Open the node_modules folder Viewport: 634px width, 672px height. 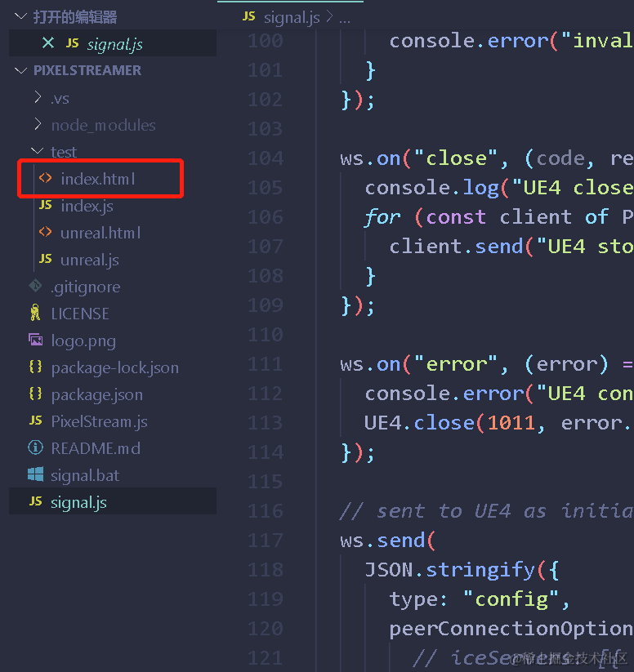[x=104, y=126]
